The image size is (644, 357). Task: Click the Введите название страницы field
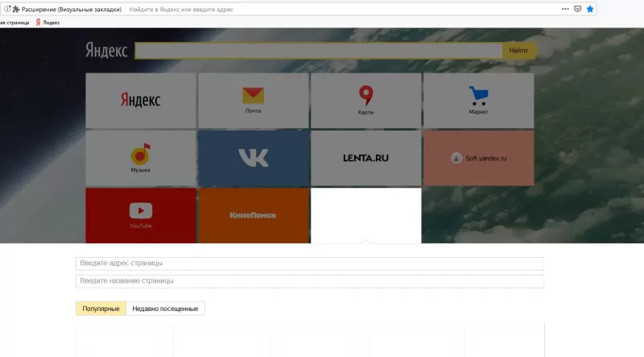tap(310, 281)
